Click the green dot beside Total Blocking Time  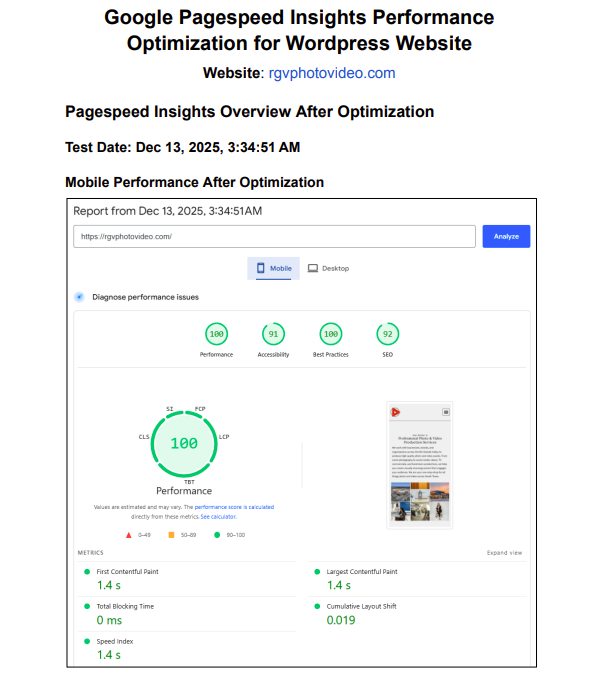coord(87,607)
